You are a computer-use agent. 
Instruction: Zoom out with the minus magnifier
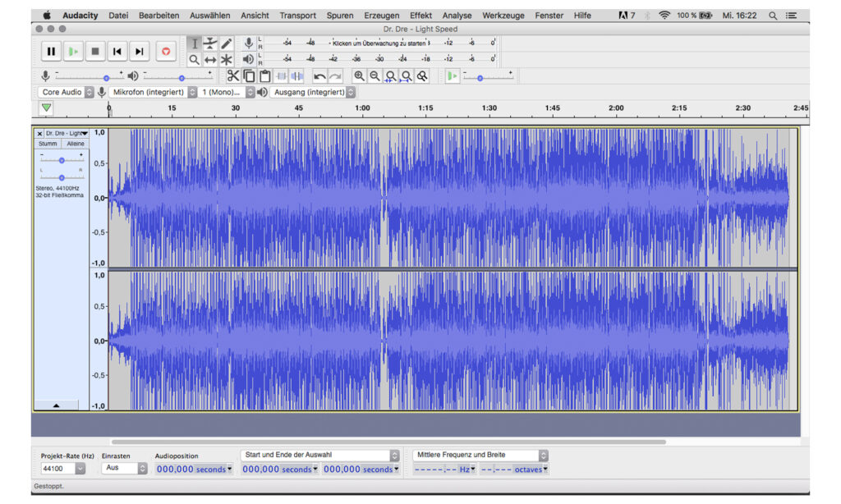(x=375, y=76)
